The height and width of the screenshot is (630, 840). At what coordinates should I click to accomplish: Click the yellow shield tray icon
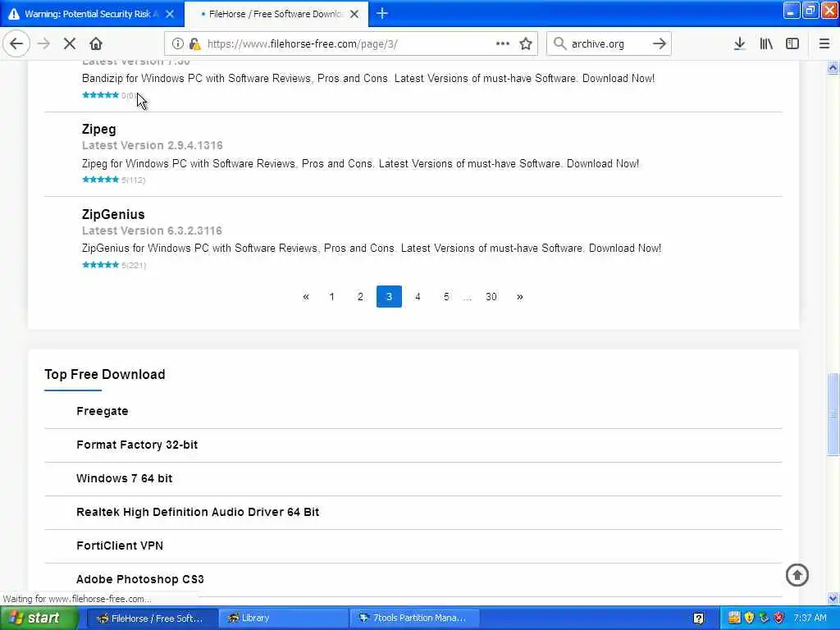749,618
